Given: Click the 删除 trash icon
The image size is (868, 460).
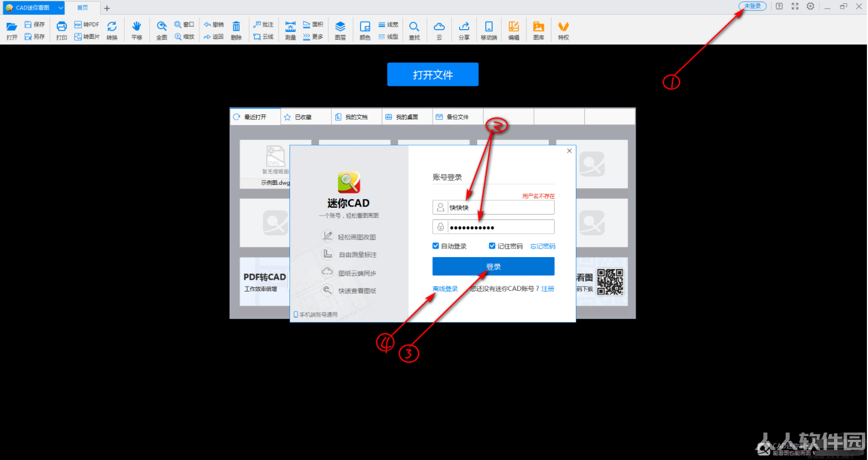Looking at the screenshot, I should click(236, 26).
